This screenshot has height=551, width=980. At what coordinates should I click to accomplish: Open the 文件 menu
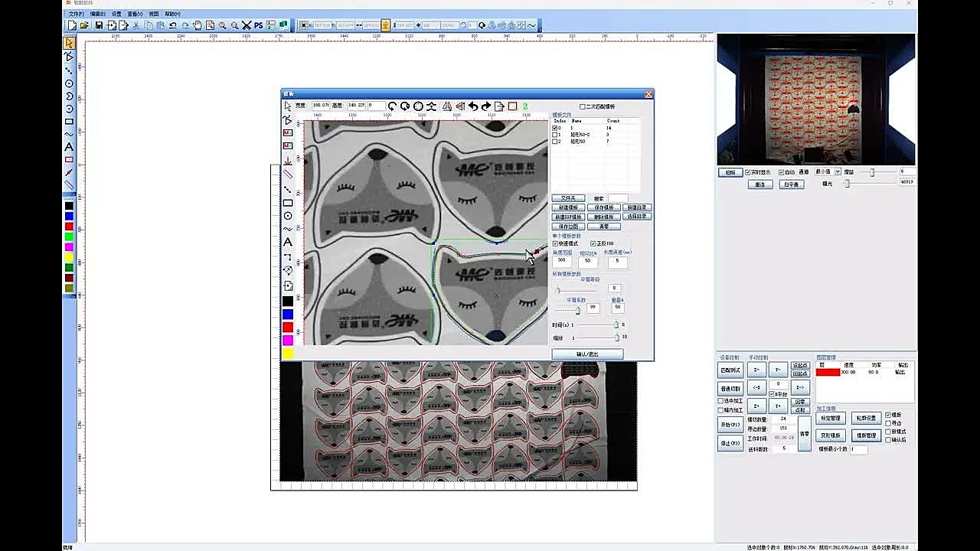coord(76,14)
